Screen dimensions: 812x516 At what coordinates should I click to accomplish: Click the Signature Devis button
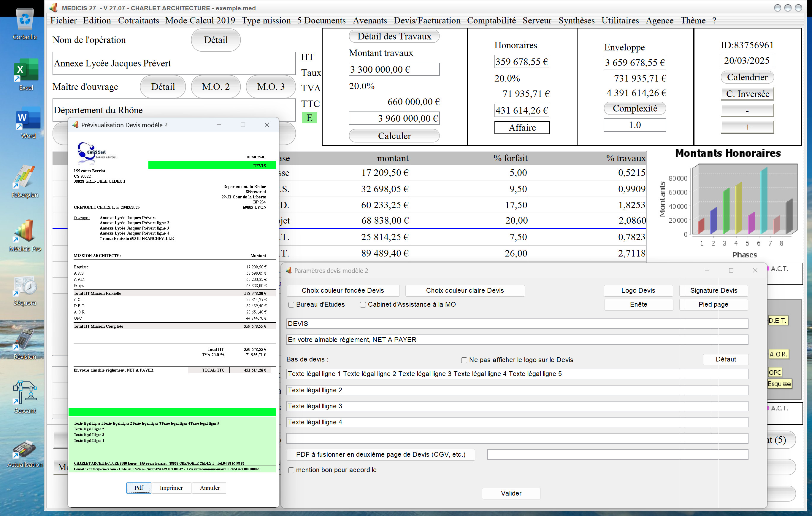click(x=713, y=291)
